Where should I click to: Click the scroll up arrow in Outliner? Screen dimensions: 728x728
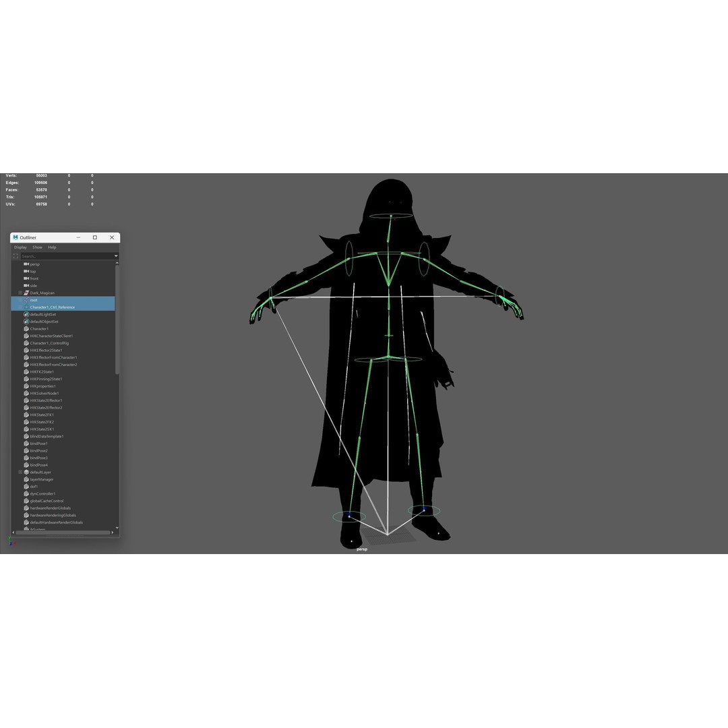pyautogui.click(x=117, y=263)
